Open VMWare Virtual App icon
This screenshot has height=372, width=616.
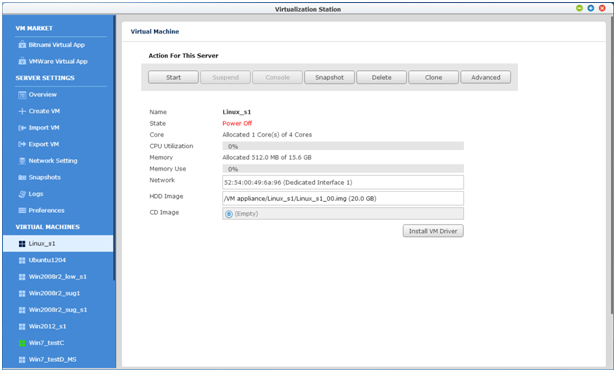pos(22,61)
